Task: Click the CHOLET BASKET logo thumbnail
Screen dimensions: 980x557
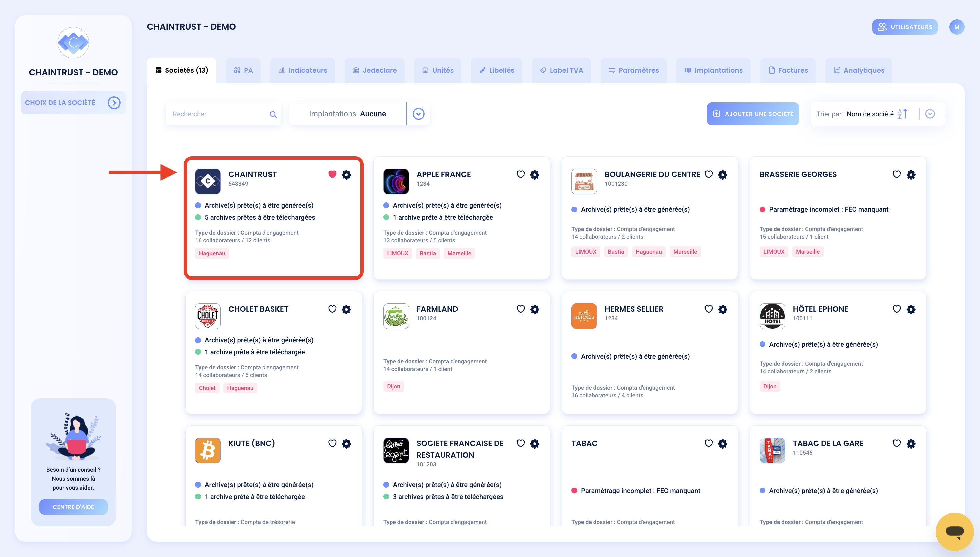Action: click(x=208, y=316)
